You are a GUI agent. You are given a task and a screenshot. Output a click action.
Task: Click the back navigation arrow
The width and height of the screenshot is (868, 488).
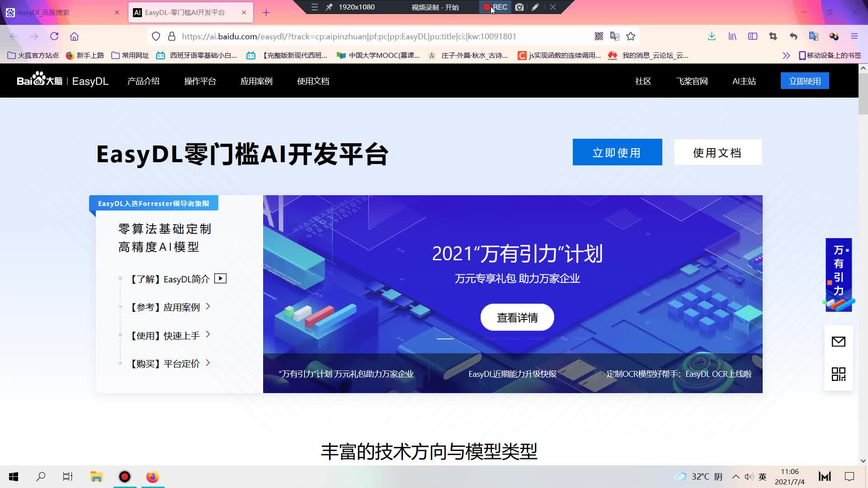14,36
